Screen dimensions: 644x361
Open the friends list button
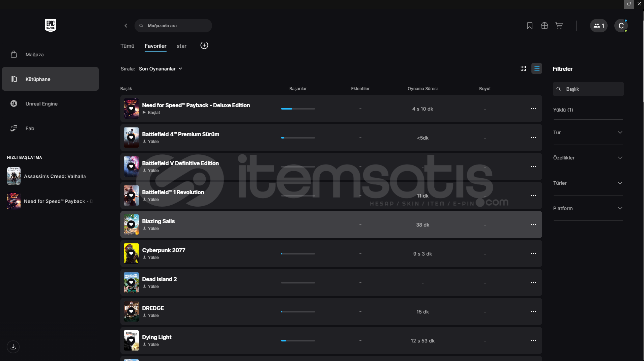click(x=598, y=26)
